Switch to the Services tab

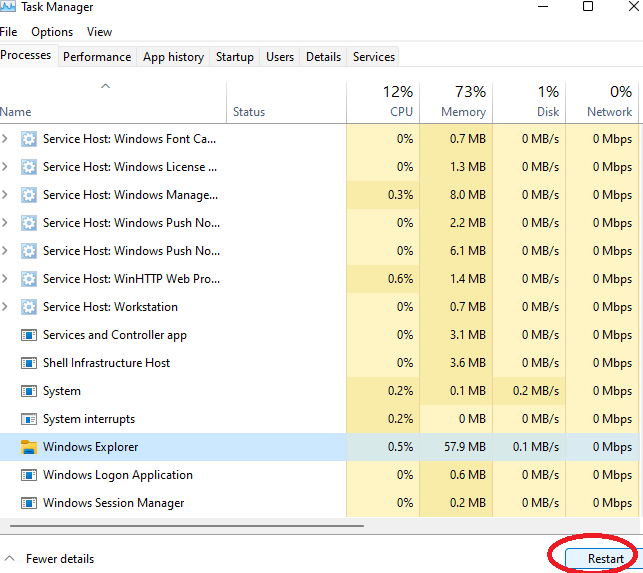pyautogui.click(x=374, y=57)
